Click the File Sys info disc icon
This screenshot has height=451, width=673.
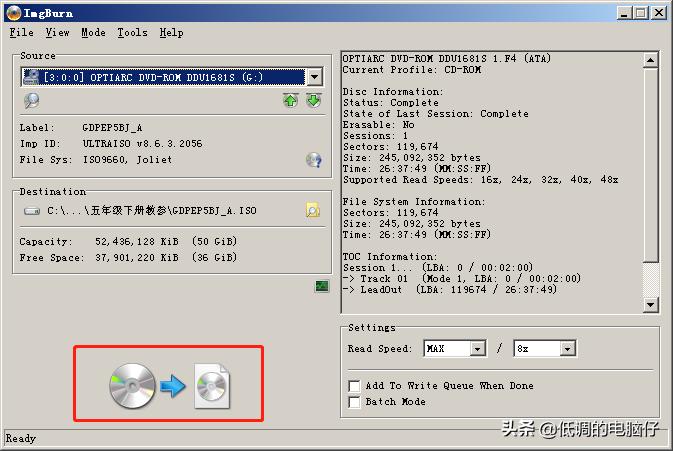tap(314, 160)
